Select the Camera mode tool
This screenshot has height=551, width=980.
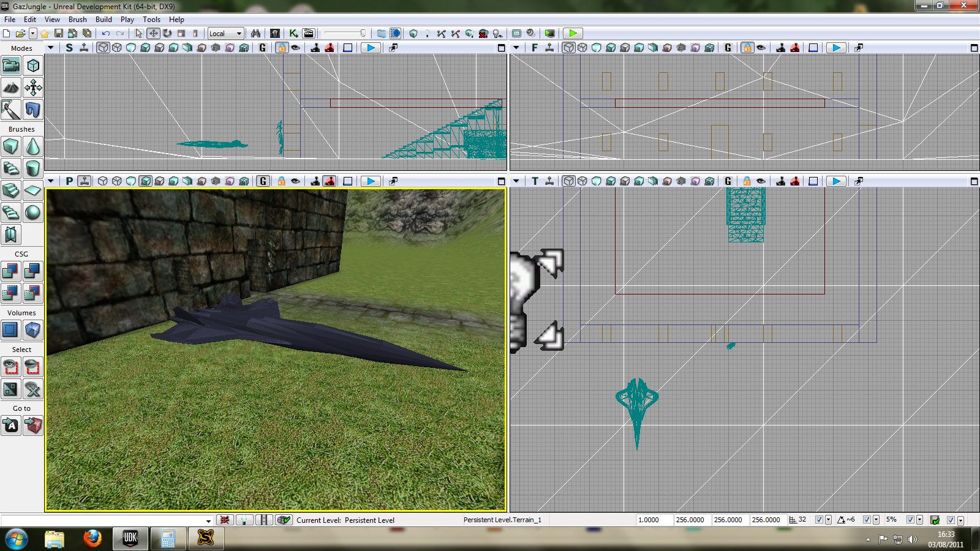click(11, 66)
